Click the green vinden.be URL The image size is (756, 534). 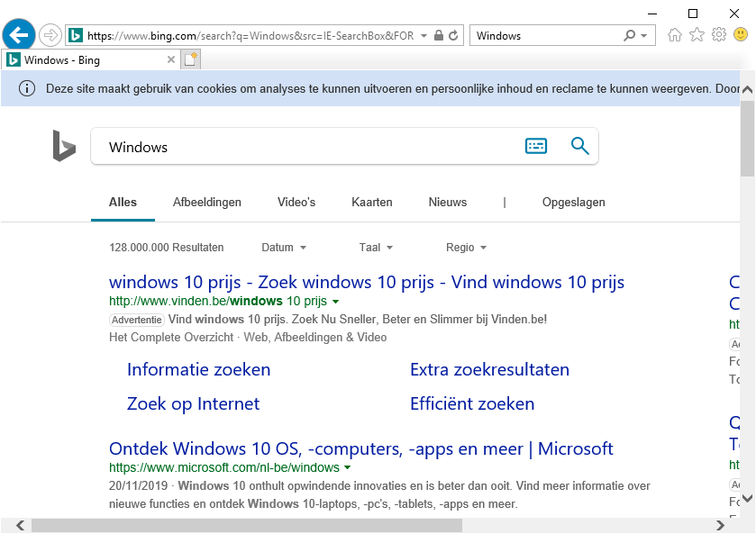point(218,301)
